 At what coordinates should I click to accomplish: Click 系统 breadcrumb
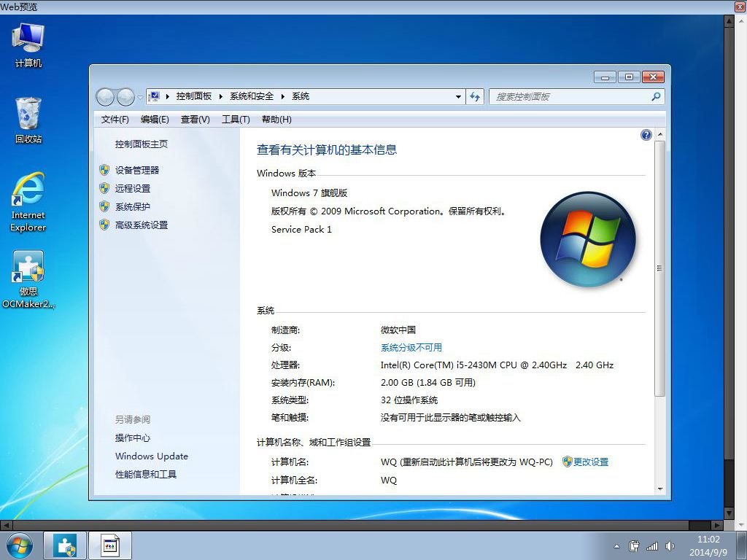click(x=301, y=97)
